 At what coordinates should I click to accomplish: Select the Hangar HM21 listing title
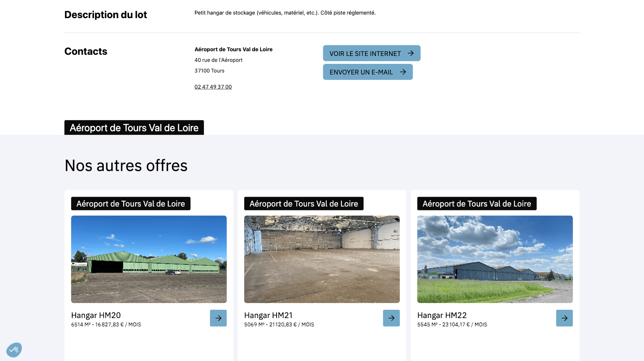pyautogui.click(x=268, y=315)
